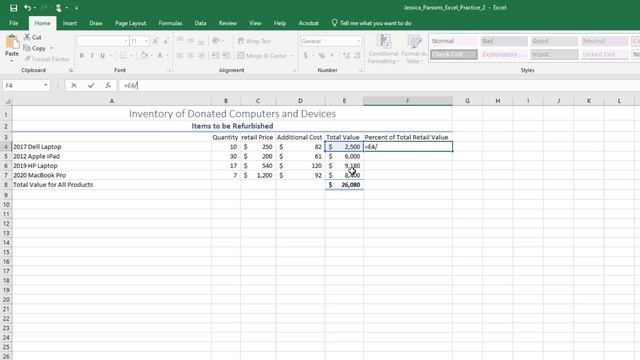Switch to the Review tab
The height and width of the screenshot is (360, 640).
[228, 23]
